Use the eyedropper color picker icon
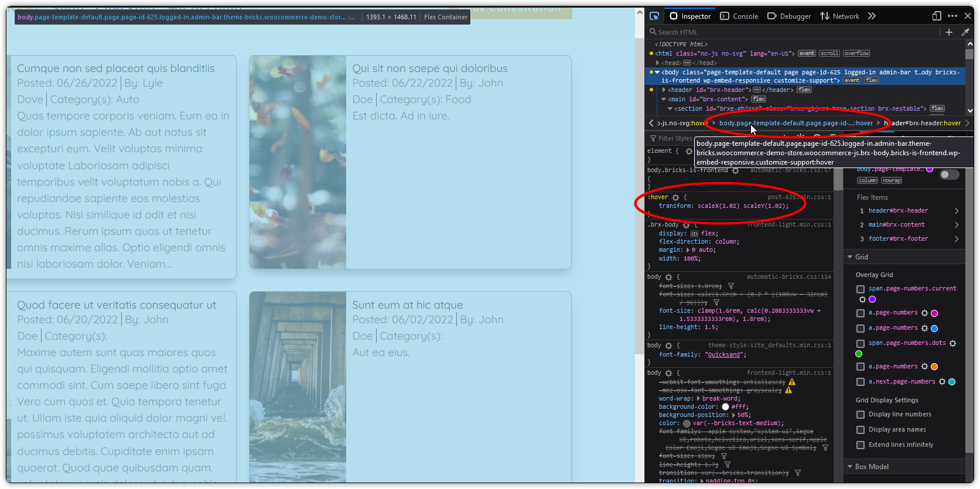The width and height of the screenshot is (980, 489). click(965, 32)
